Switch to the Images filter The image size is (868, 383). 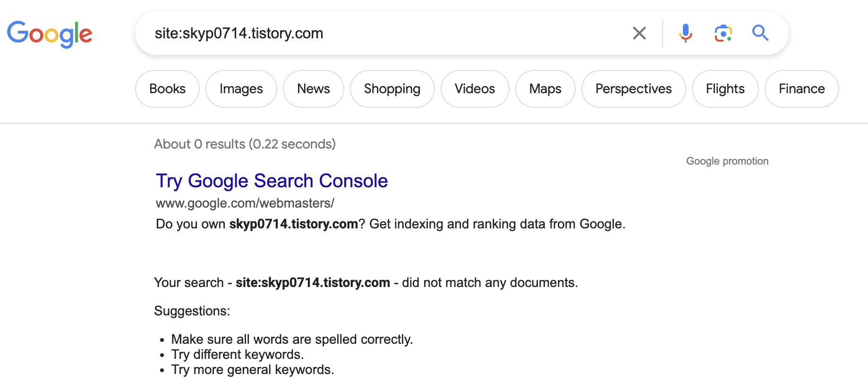click(241, 89)
